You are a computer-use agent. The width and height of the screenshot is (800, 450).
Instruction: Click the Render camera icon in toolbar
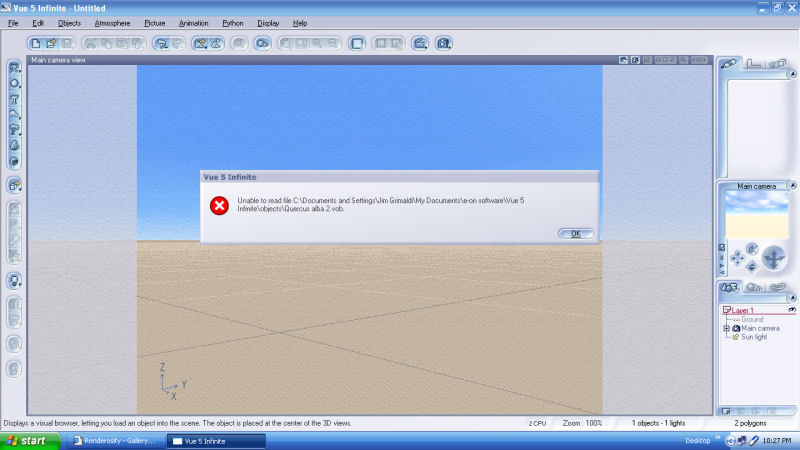[443, 44]
